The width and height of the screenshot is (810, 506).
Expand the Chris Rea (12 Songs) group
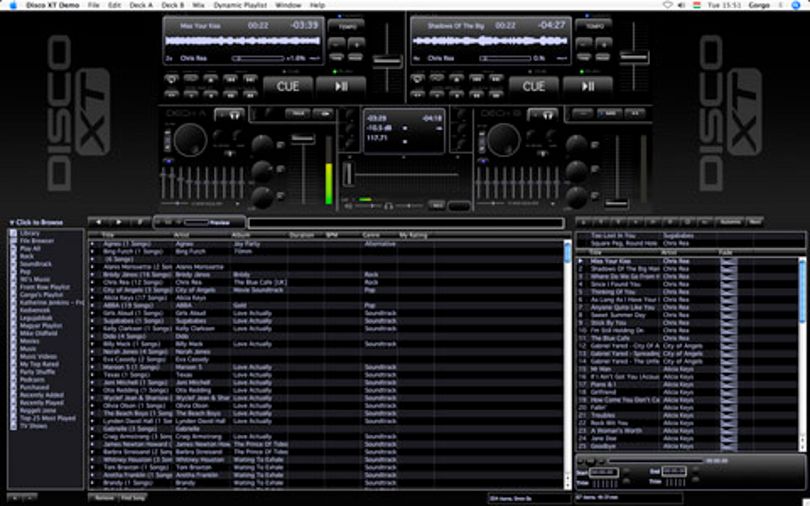(92, 282)
